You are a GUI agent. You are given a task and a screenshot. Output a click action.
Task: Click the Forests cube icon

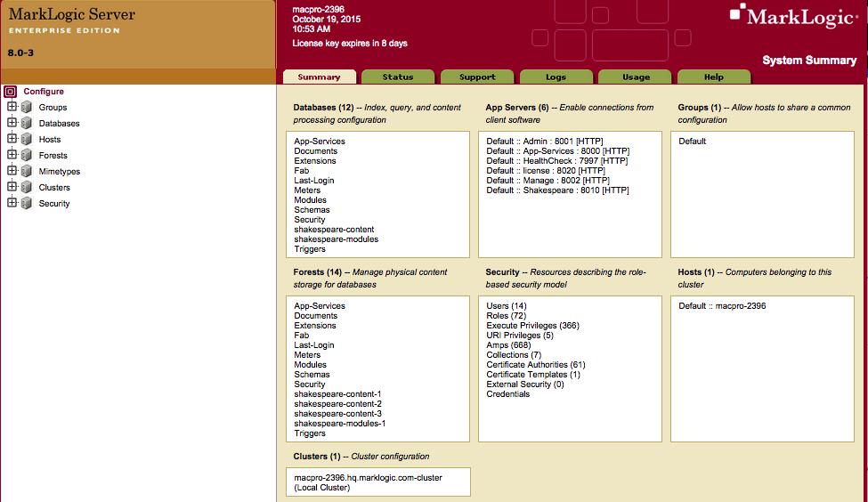tap(26, 156)
